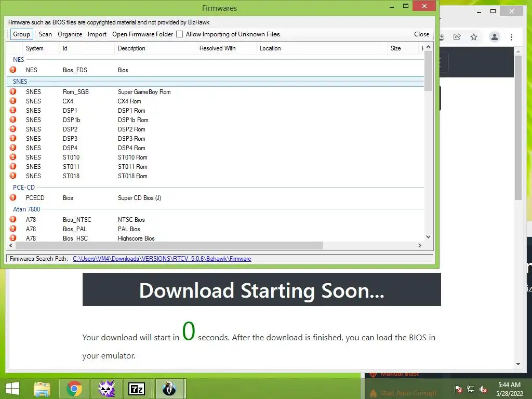
Task: Select the Super GameBoy Rom description text
Action: (144, 92)
